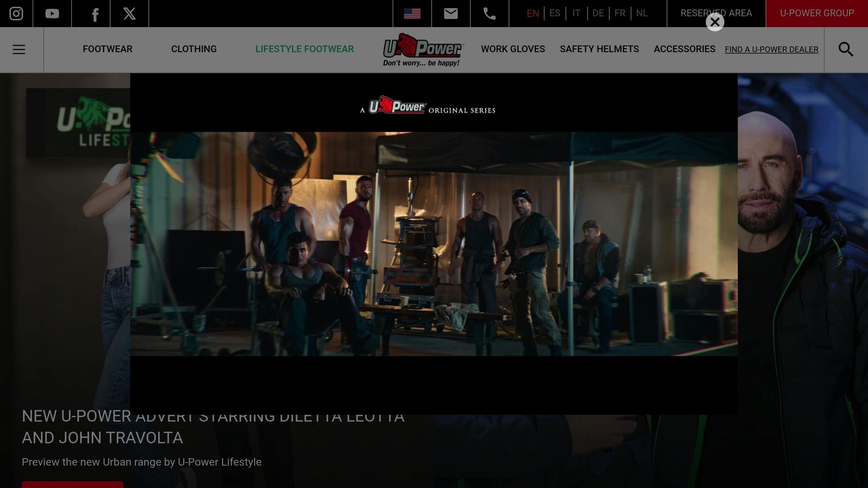Open the Safety Helmets menu

tap(599, 49)
